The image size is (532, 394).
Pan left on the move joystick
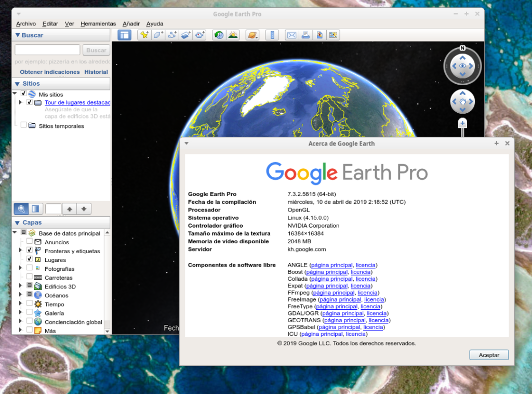(454, 101)
